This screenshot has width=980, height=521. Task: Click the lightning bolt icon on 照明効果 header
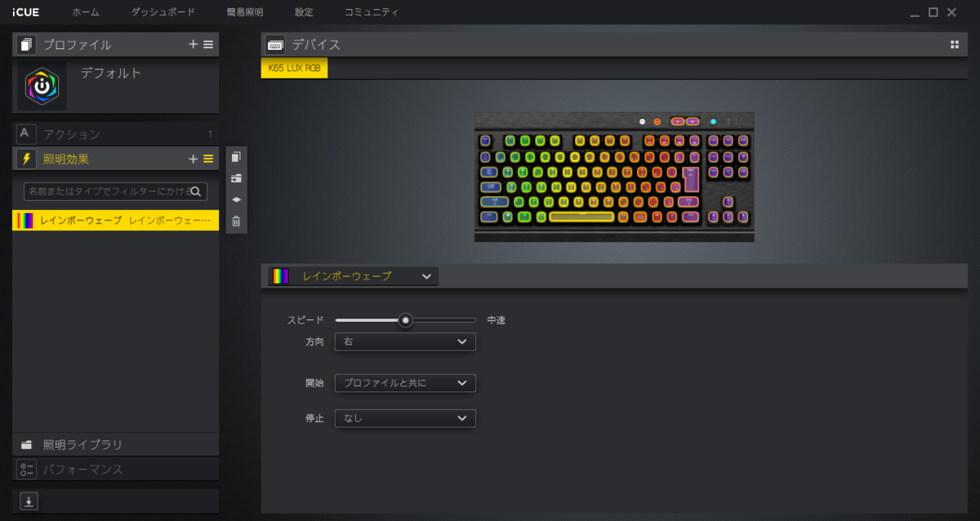pos(26,158)
